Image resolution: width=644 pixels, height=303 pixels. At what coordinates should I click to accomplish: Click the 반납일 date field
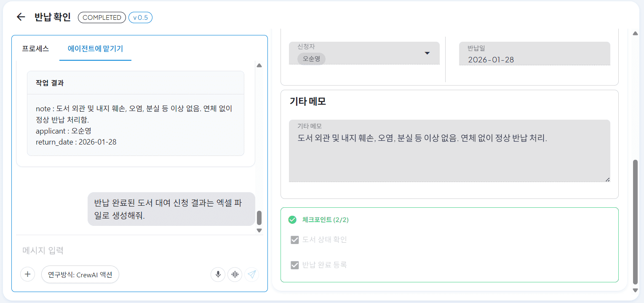pos(534,54)
